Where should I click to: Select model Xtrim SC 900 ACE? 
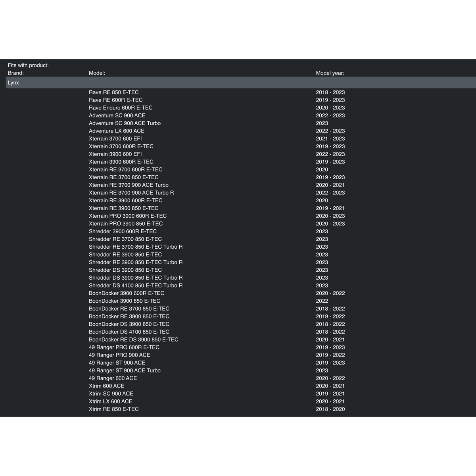coord(111,394)
